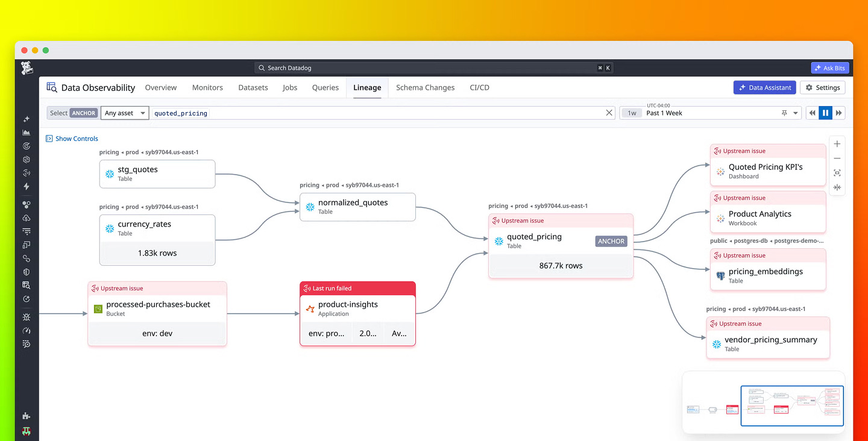
Task: Click the collapse horizontally icon in zoom controls
Action: point(837,187)
